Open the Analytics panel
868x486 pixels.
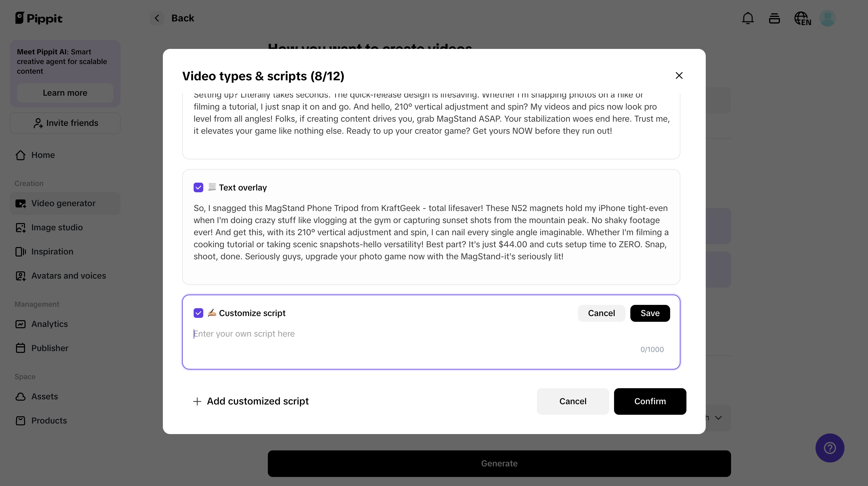tap(49, 324)
